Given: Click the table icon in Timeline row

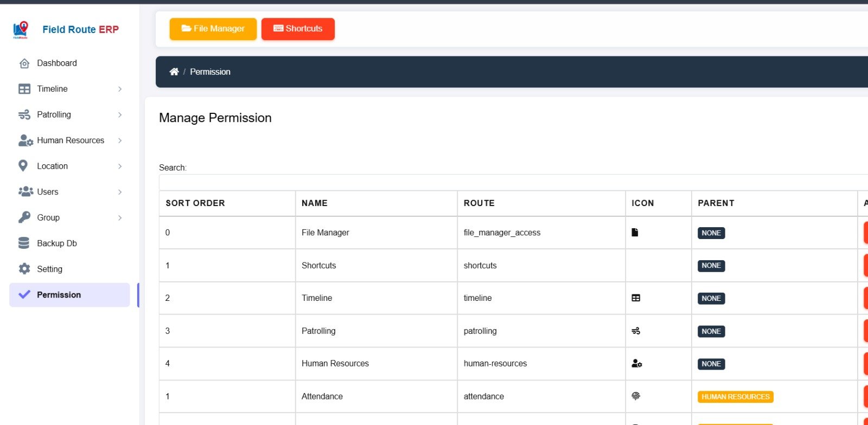Looking at the screenshot, I should pos(636,298).
